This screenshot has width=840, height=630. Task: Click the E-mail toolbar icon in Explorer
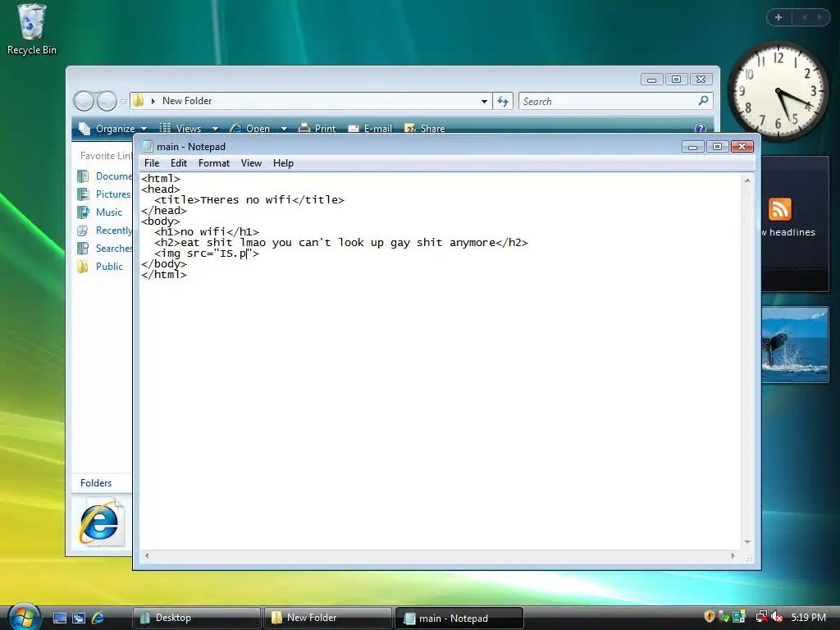point(354,129)
